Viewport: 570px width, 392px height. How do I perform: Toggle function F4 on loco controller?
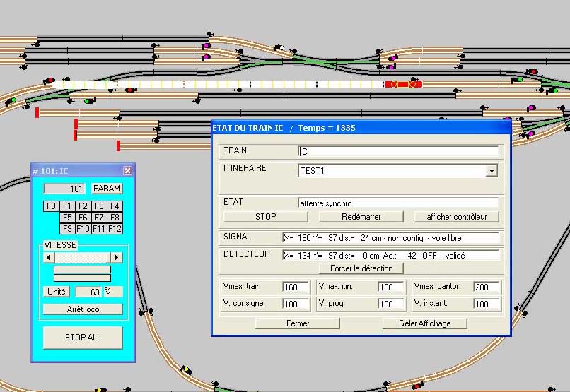115,206
